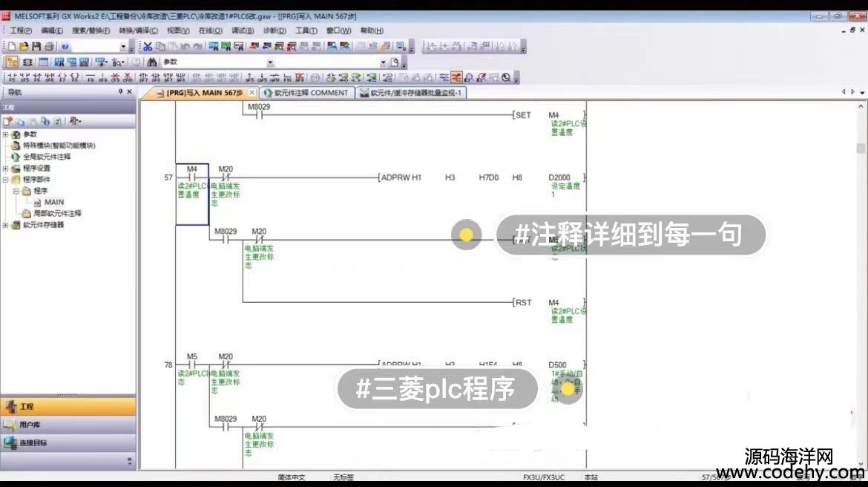This screenshot has height=487, width=868.
Task: Expand the 程序设置 tree node
Action: pos(5,169)
